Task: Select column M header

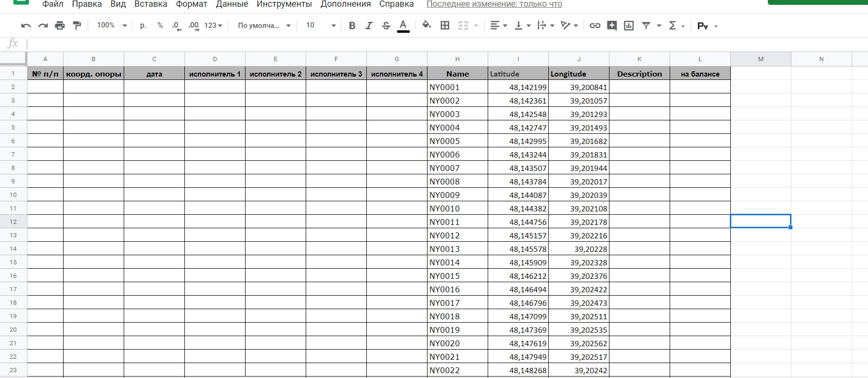Action: (761, 59)
